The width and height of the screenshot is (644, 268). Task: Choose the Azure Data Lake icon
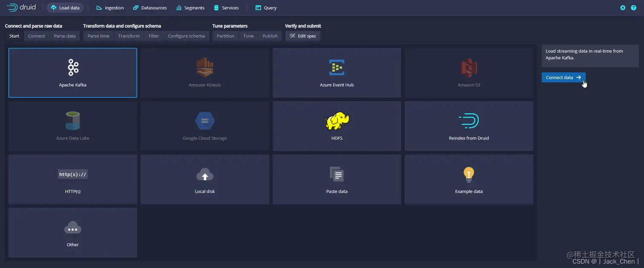click(73, 121)
